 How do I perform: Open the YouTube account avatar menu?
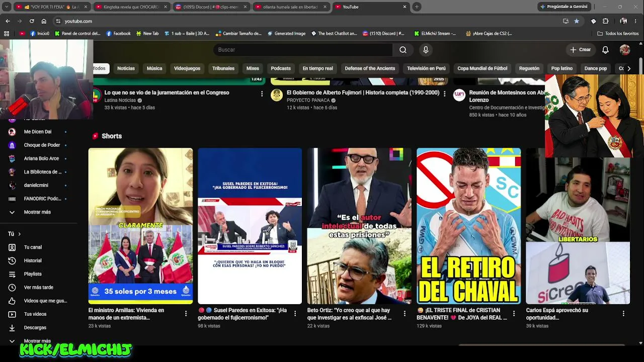(x=625, y=50)
